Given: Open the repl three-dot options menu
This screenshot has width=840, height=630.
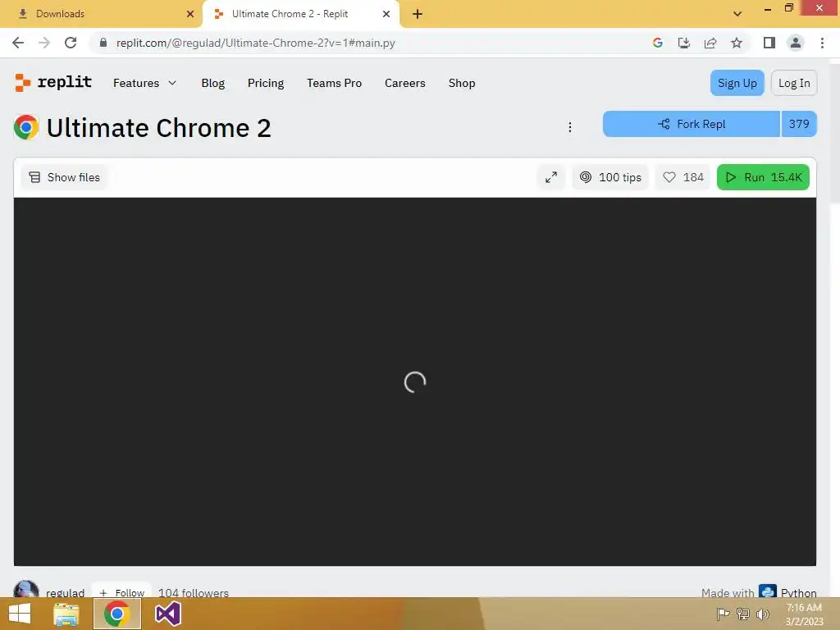Looking at the screenshot, I should tap(570, 127).
